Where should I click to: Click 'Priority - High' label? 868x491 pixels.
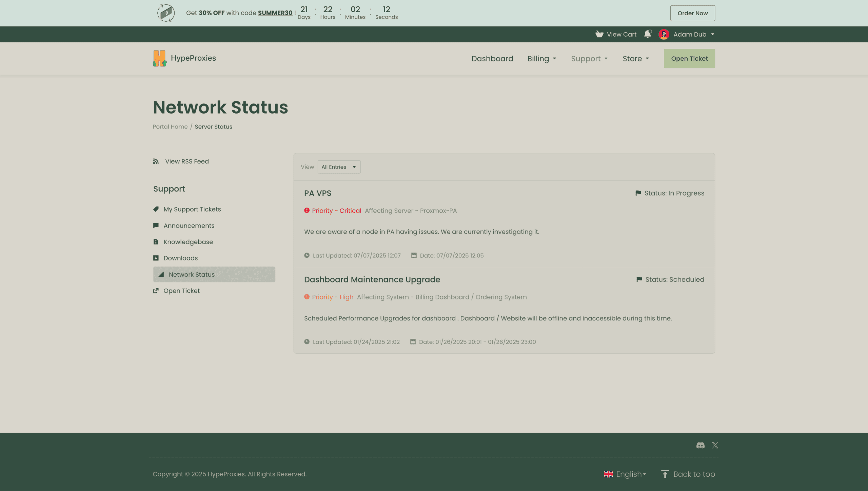333,297
